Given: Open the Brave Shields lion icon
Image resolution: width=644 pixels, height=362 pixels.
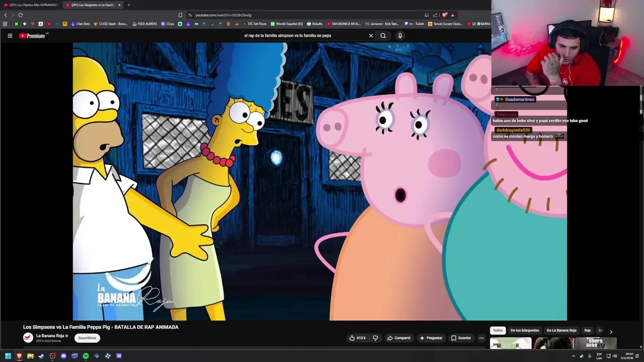Looking at the screenshot, I should point(444,15).
